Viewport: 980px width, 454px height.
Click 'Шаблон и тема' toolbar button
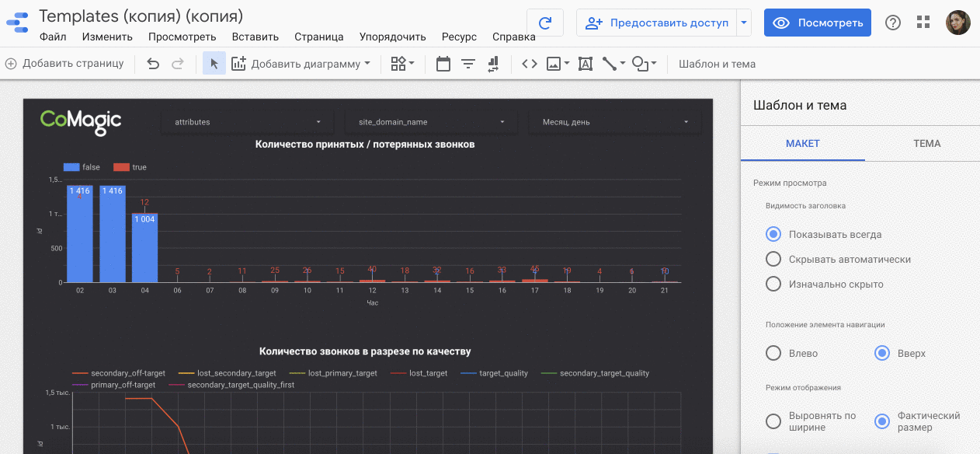717,64
